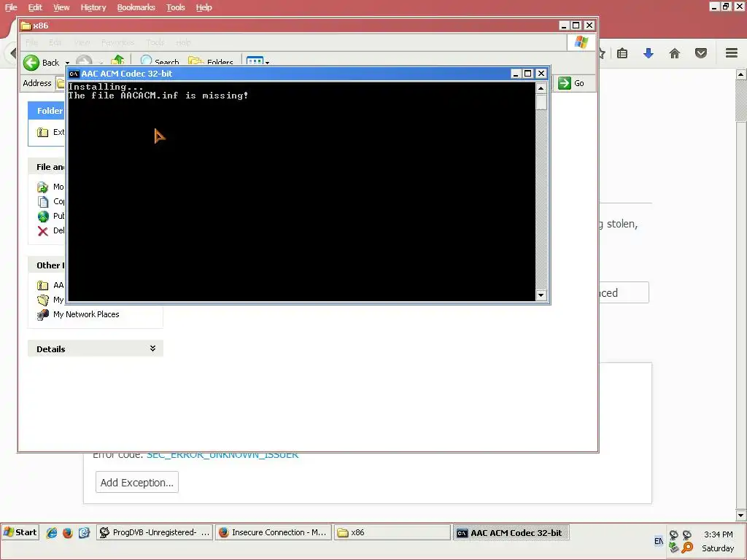Click the Move this file icon in tasks pane
This screenshot has height=560, width=747.
[43, 187]
